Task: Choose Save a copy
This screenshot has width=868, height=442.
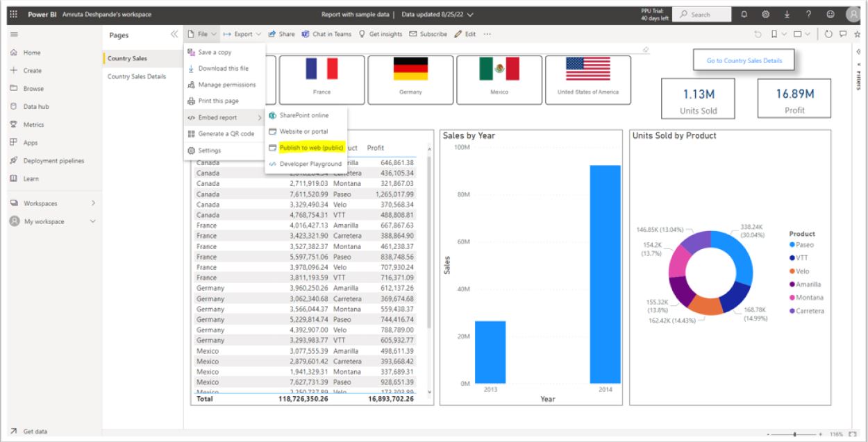Action: [224, 52]
